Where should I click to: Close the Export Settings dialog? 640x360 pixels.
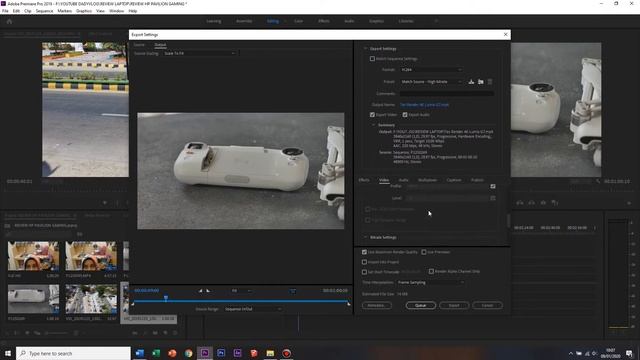506,35
